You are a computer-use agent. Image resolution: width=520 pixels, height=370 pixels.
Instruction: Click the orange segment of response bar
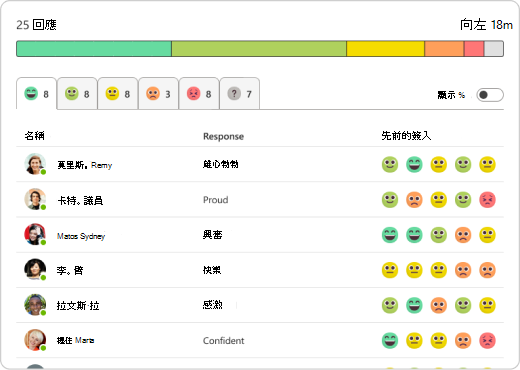(444, 49)
